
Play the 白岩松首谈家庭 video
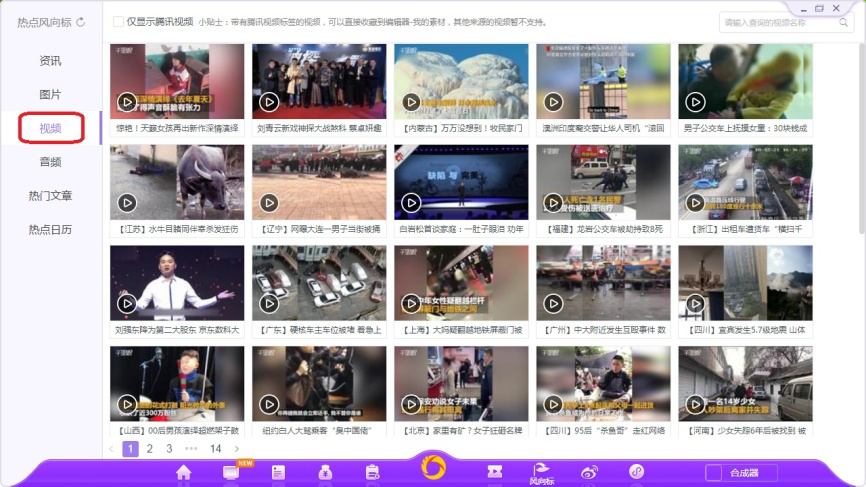tap(411, 203)
